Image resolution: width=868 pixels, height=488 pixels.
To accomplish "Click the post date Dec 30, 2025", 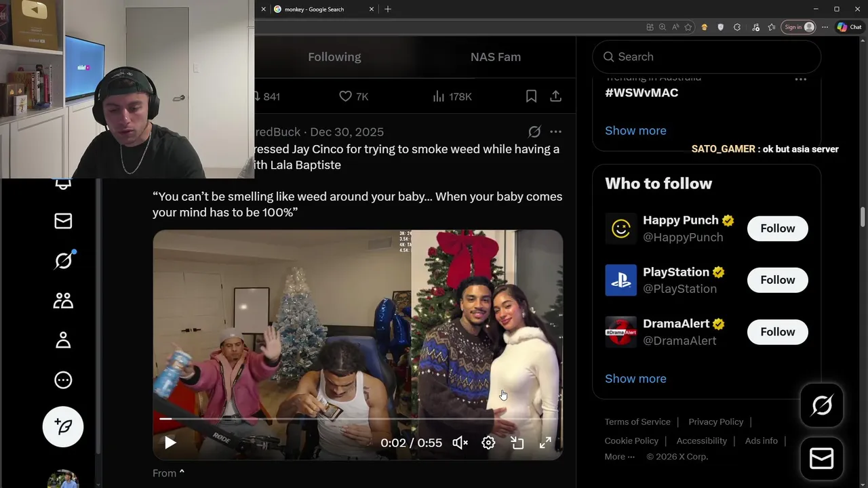I will click(347, 131).
